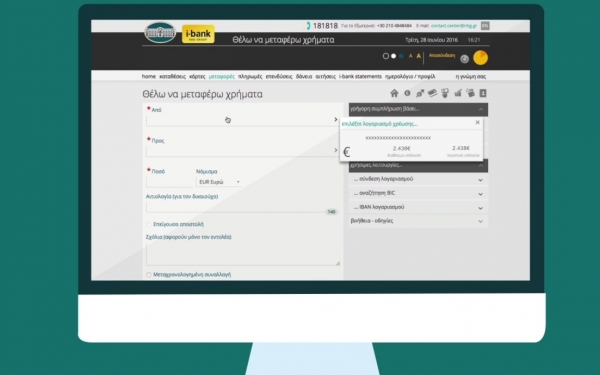Expand the IBAN λογαριασμού section
Screen dimensions: 600x375
(x=418, y=207)
